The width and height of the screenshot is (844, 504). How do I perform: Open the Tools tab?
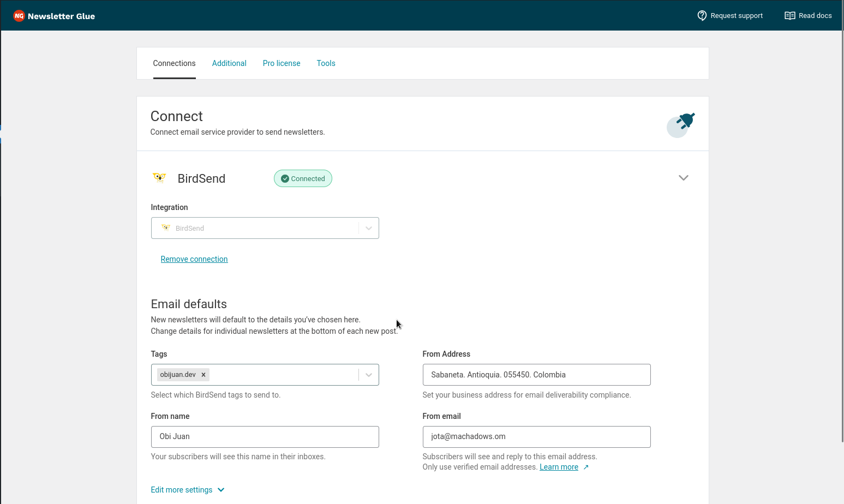tap(326, 63)
